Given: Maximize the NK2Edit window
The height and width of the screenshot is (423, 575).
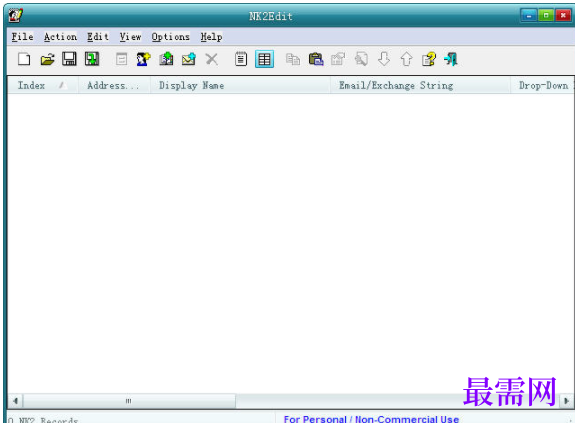Looking at the screenshot, I should point(546,15).
